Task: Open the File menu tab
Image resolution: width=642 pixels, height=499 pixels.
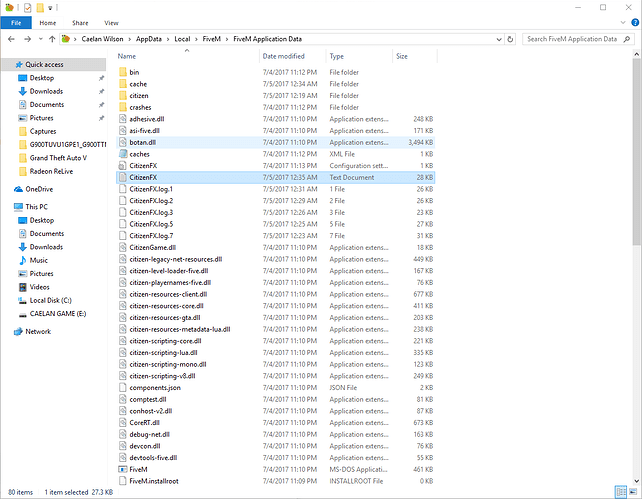Action: [16, 23]
